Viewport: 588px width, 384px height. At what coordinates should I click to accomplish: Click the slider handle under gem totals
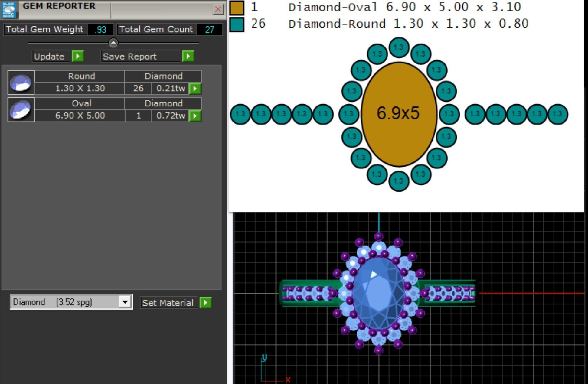113,43
